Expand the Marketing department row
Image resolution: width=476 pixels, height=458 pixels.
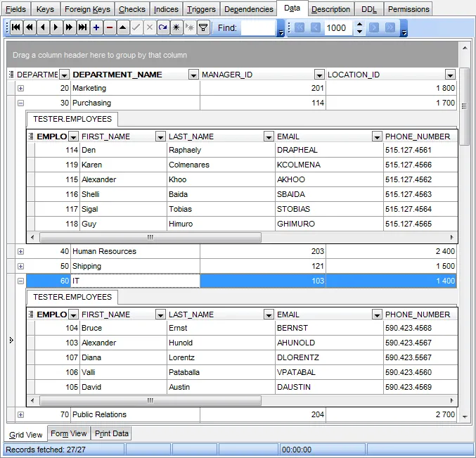click(20, 89)
